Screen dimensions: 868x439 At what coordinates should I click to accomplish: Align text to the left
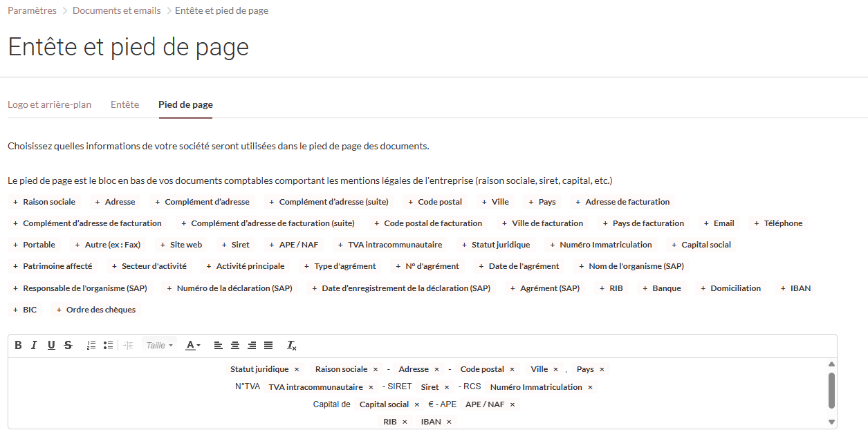tap(219, 345)
